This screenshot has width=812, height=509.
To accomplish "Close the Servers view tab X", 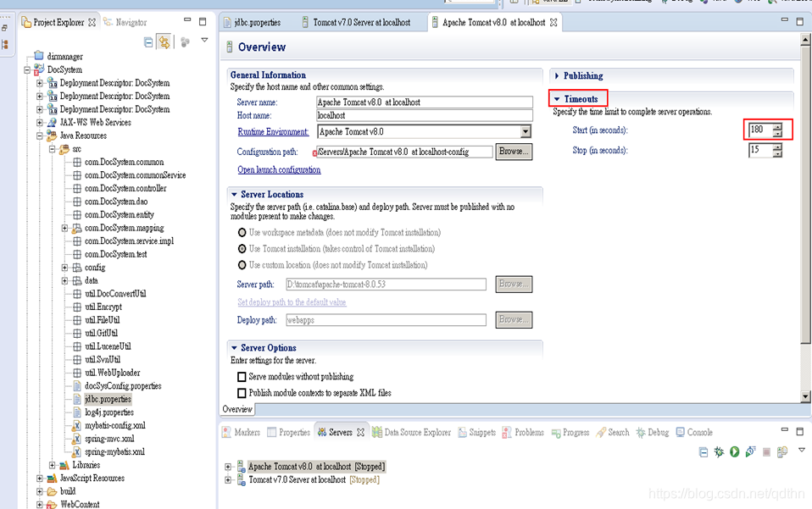I will click(x=360, y=432).
